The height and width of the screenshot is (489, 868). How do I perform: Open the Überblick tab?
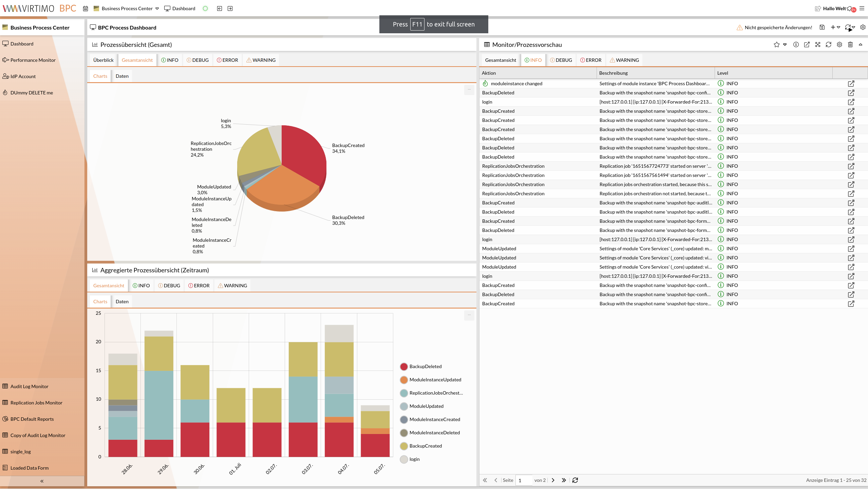coord(103,60)
